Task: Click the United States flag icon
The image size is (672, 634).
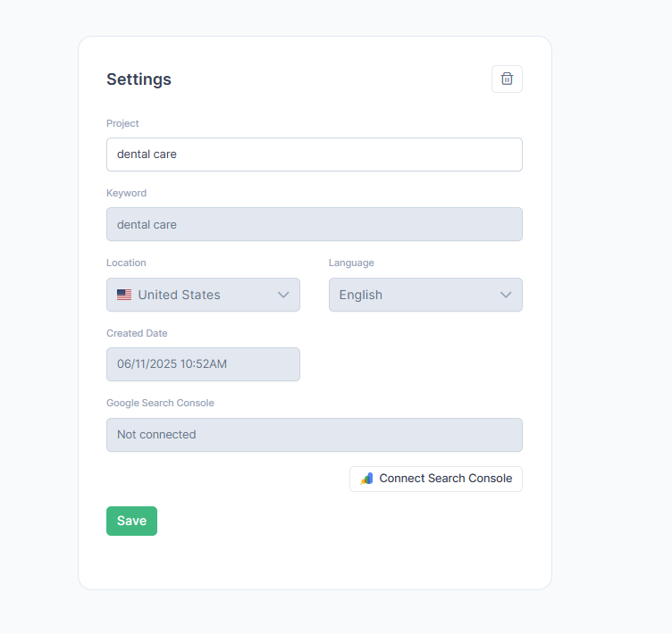Action: click(x=124, y=295)
